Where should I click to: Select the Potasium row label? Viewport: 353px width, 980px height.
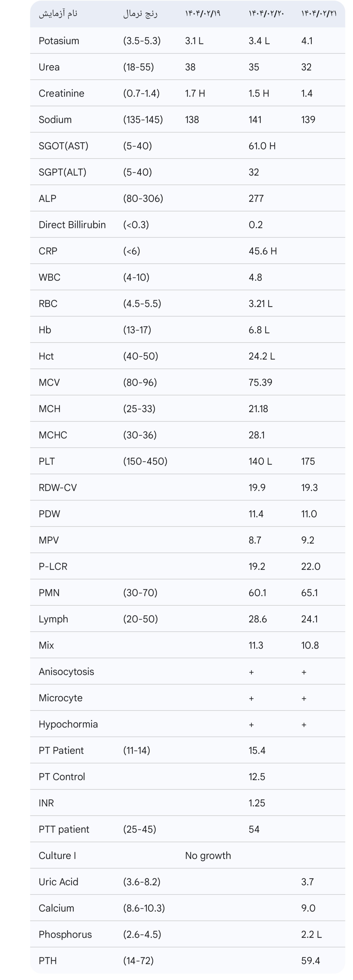[x=59, y=41]
